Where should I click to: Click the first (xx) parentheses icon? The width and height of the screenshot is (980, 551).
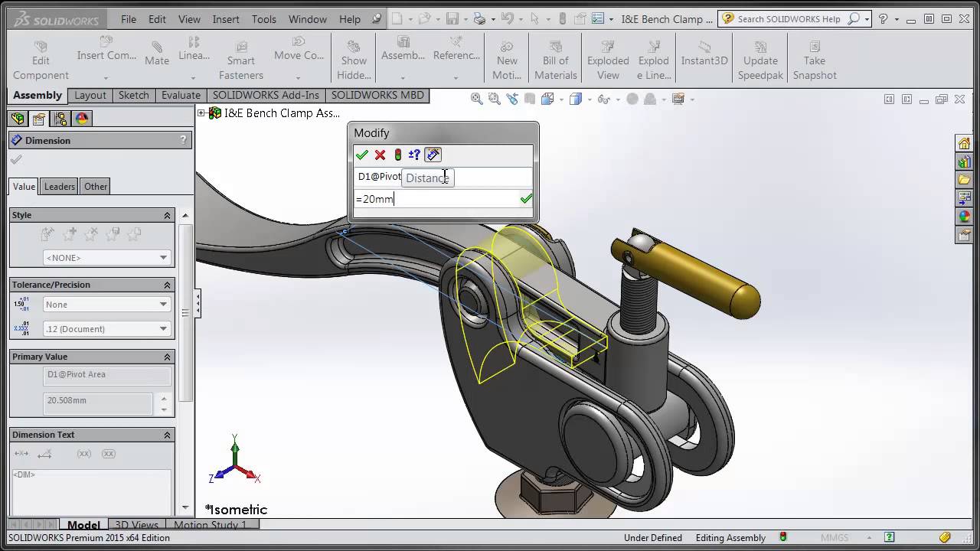point(84,454)
